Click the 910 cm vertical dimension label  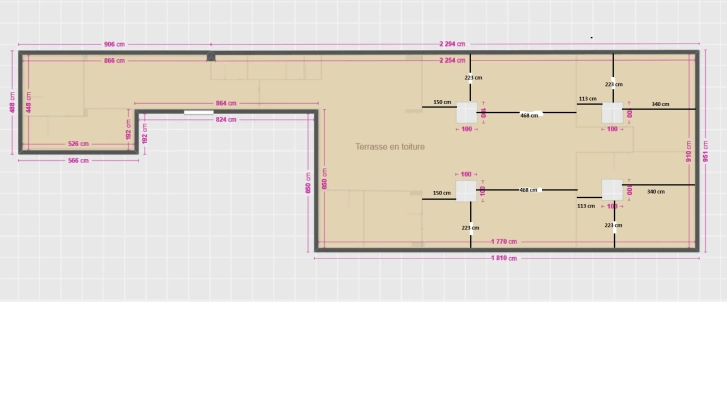click(x=688, y=155)
